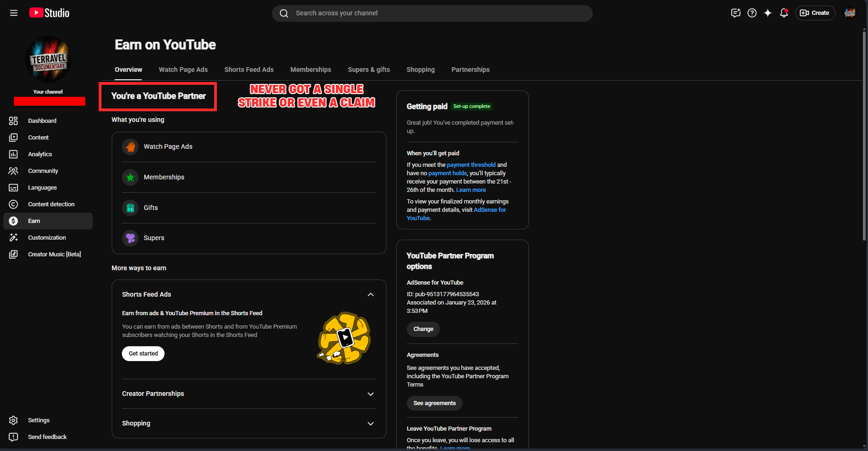Image resolution: width=868 pixels, height=451 pixels.
Task: Open the payment holds link
Action: tap(447, 173)
